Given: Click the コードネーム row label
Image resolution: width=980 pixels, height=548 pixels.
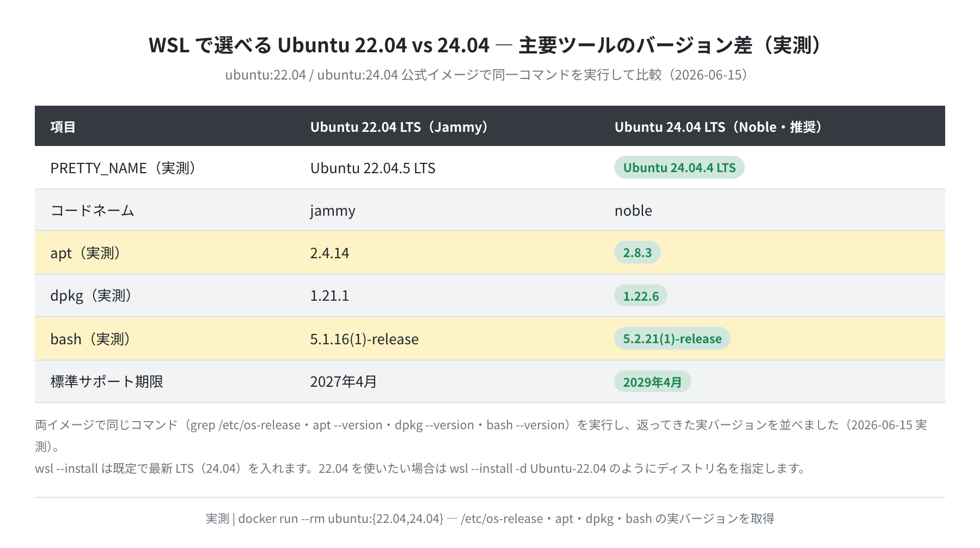Looking at the screenshot, I should tap(93, 210).
